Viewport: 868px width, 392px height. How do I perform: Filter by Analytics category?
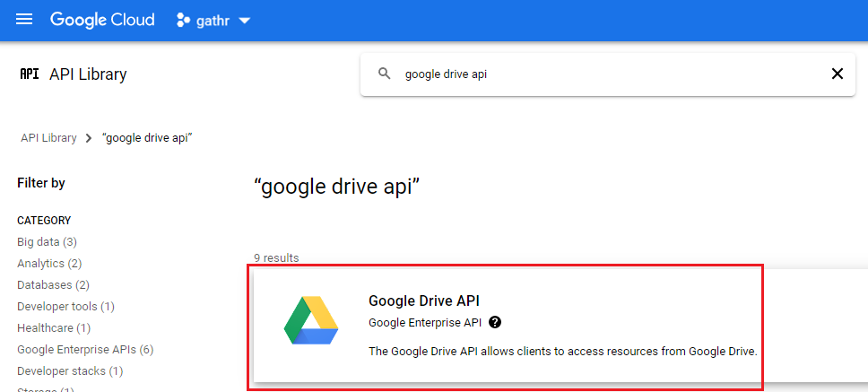pos(49,264)
